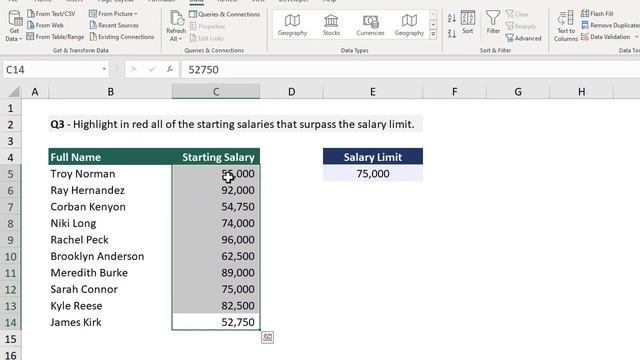The width and height of the screenshot is (640, 360).
Task: Select the James Kirk cell
Action: (110, 322)
